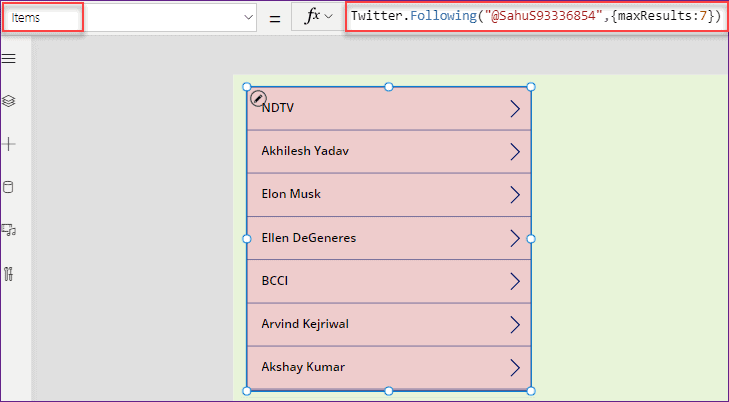The width and height of the screenshot is (729, 402).
Task: Click the gallery's right-middle resize handle
Action: pos(531,239)
